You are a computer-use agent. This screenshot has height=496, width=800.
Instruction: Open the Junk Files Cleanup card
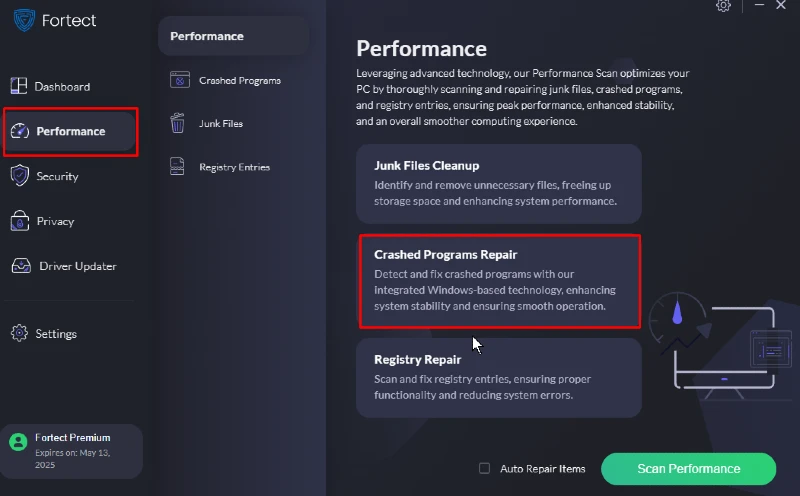click(498, 183)
